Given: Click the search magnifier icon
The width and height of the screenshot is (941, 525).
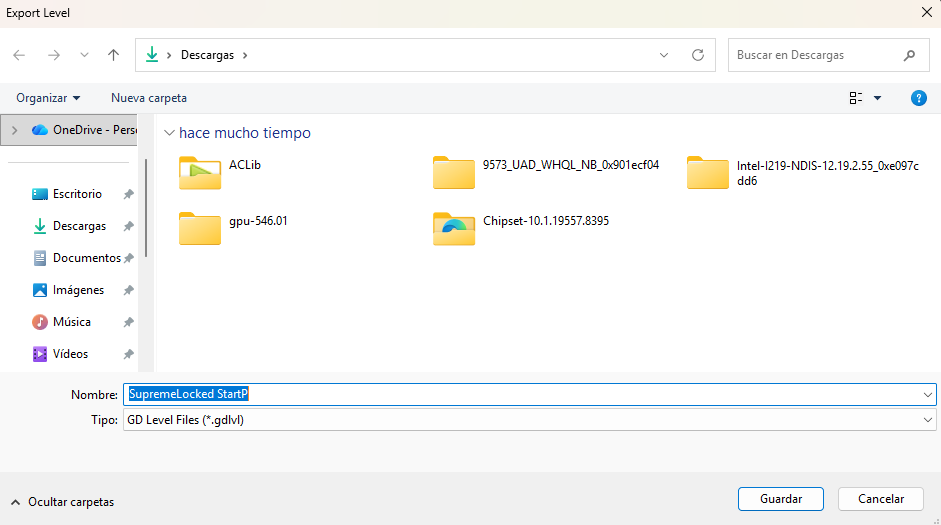Looking at the screenshot, I should coord(910,55).
